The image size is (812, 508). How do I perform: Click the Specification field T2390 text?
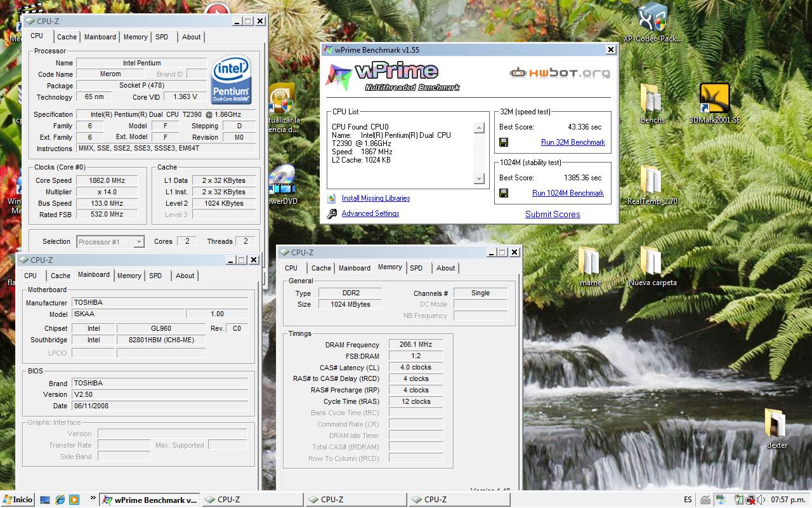click(x=166, y=114)
